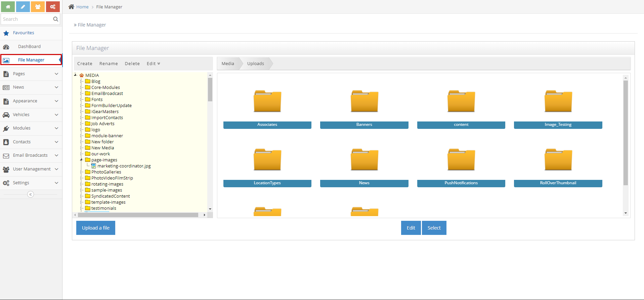This screenshot has width=644, height=300.
Task: Click the Home breadcrumb link
Action: tap(82, 7)
